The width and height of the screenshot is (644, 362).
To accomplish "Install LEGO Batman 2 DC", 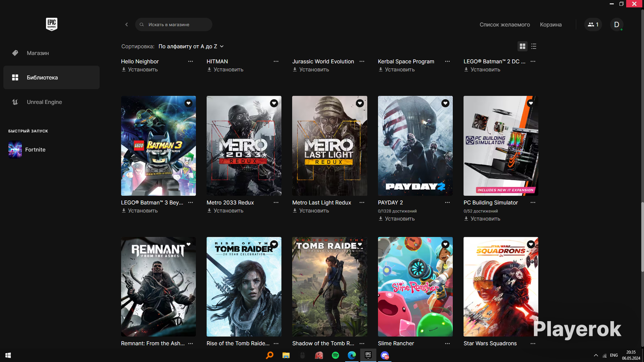I will point(482,70).
